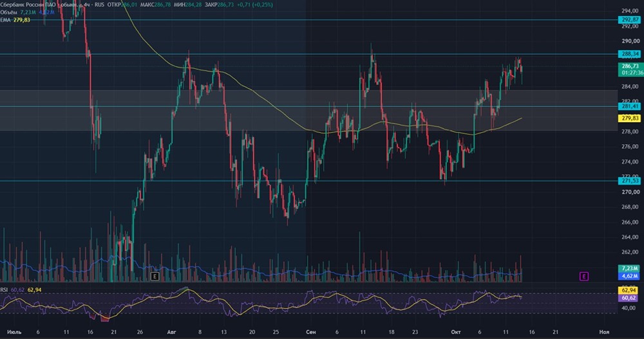Click the 294,00 price axis tick
The image size is (644, 339).
tap(630, 11)
